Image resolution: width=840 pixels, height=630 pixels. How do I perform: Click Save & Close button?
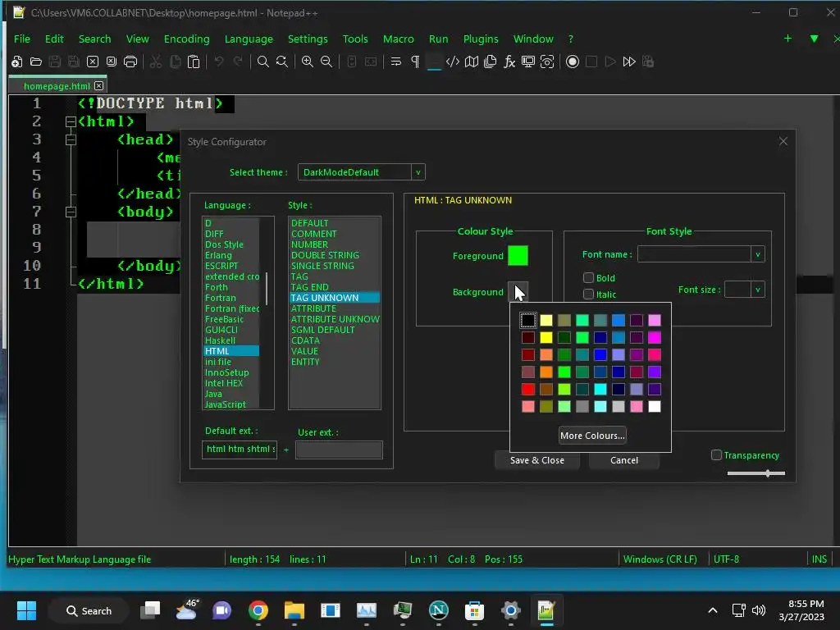click(536, 460)
